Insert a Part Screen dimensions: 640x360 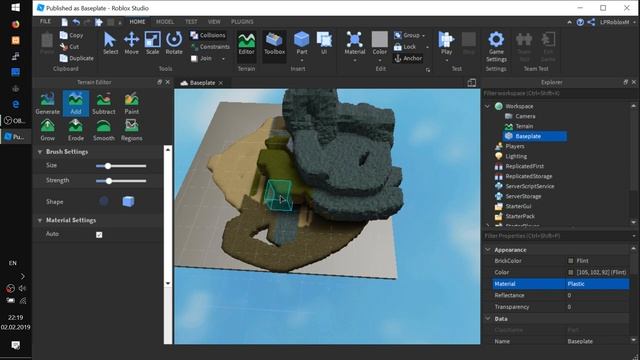(x=302, y=46)
